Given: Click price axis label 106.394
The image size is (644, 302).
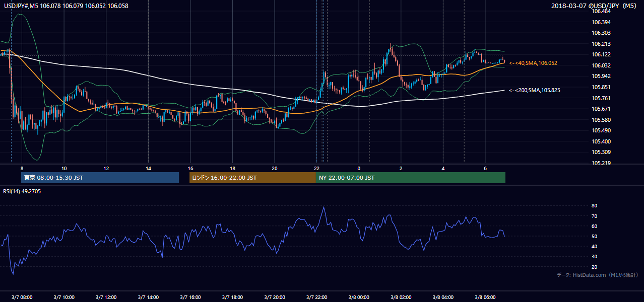Looking at the screenshot, I should [601, 22].
